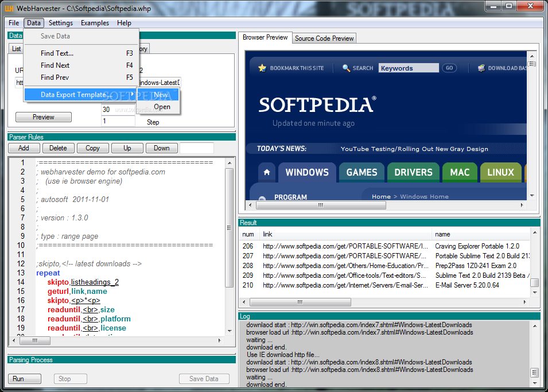Select result row 208 Prep2Pass Exam
This screenshot has height=392, width=548.
(384, 266)
